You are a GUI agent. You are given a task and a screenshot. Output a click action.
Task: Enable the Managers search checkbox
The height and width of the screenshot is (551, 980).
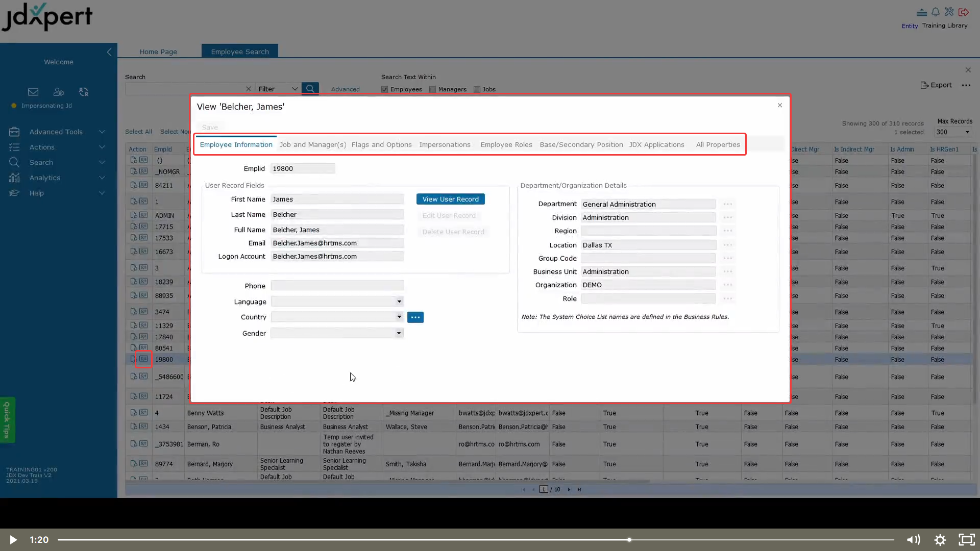[x=433, y=89]
